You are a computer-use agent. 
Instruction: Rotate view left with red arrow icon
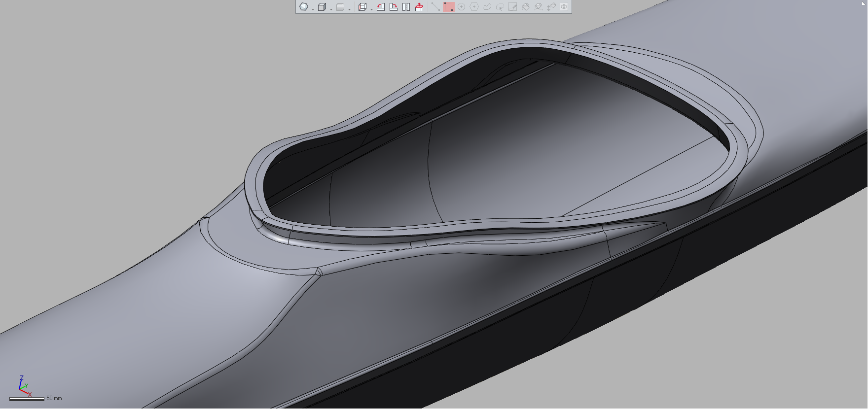381,7
